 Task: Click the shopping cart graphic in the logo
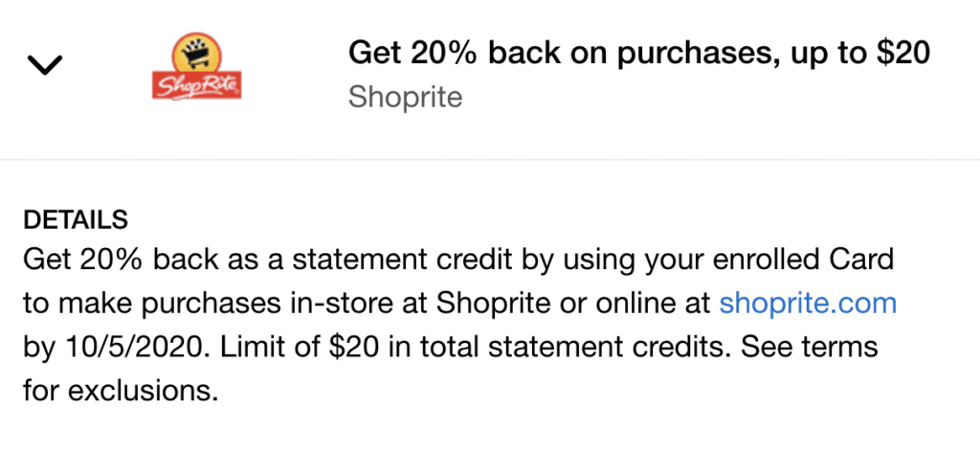(x=197, y=53)
